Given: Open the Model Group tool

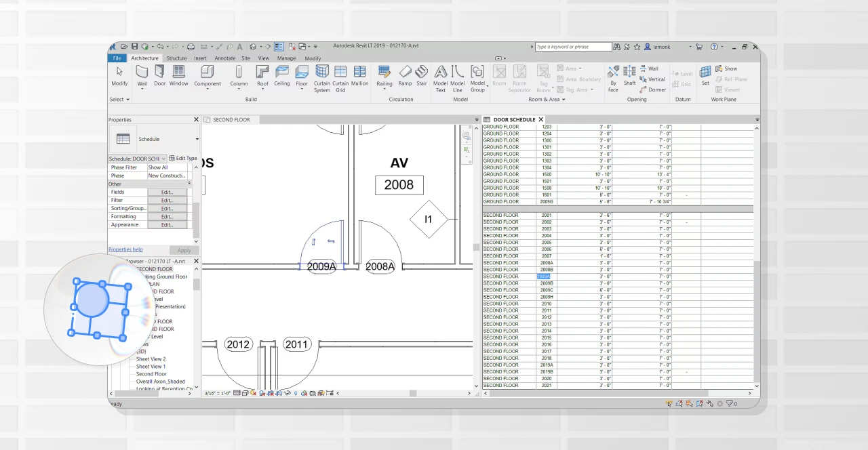Looking at the screenshot, I should point(477,78).
